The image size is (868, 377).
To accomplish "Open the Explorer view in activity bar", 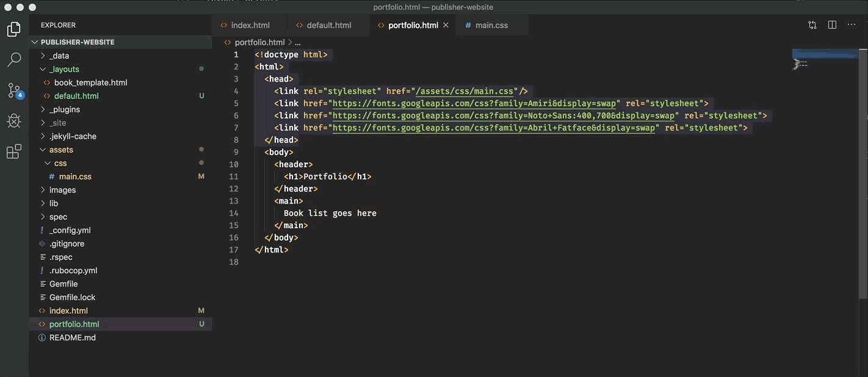I will tap(13, 29).
